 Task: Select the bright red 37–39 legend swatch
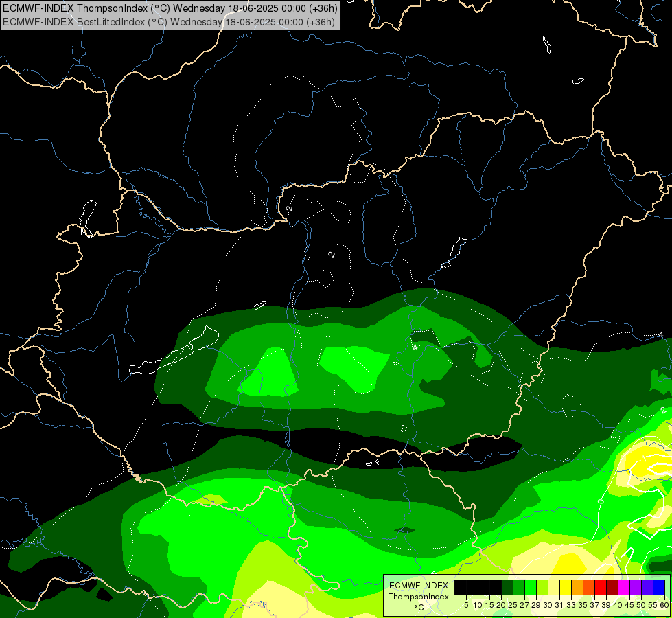tap(601, 587)
